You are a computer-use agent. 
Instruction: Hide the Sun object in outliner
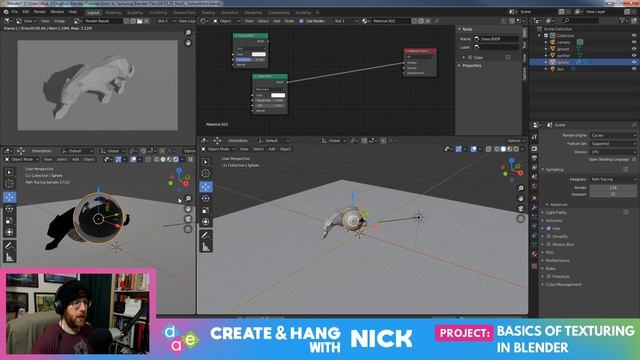tap(634, 69)
